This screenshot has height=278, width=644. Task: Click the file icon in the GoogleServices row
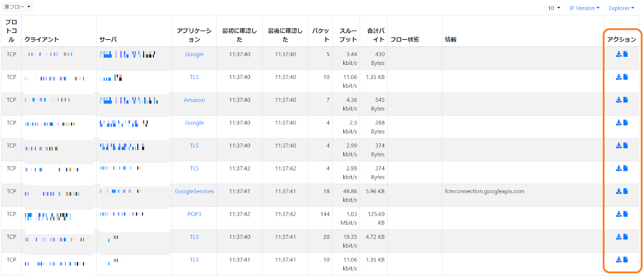click(x=625, y=191)
